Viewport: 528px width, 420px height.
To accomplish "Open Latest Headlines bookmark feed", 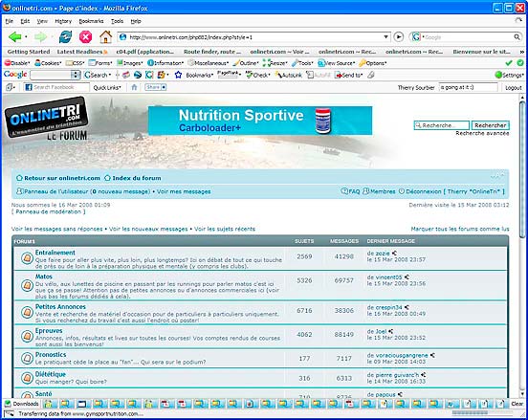I will point(82,52).
